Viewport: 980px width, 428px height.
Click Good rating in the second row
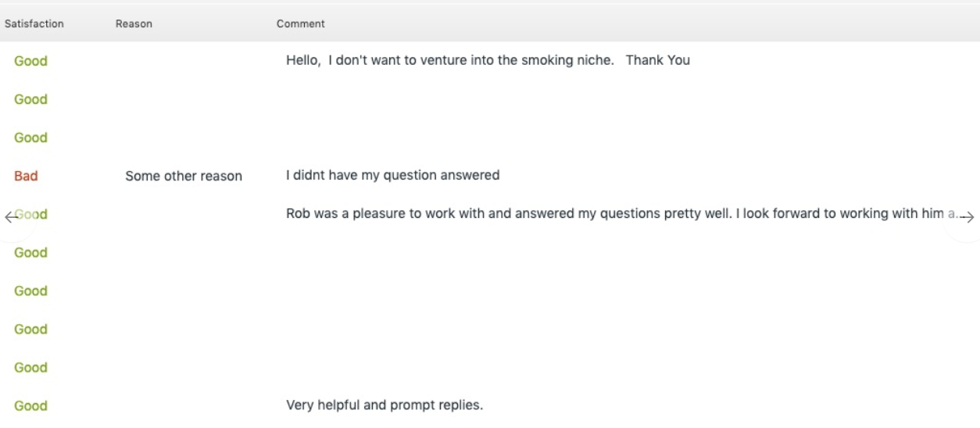[x=30, y=99]
